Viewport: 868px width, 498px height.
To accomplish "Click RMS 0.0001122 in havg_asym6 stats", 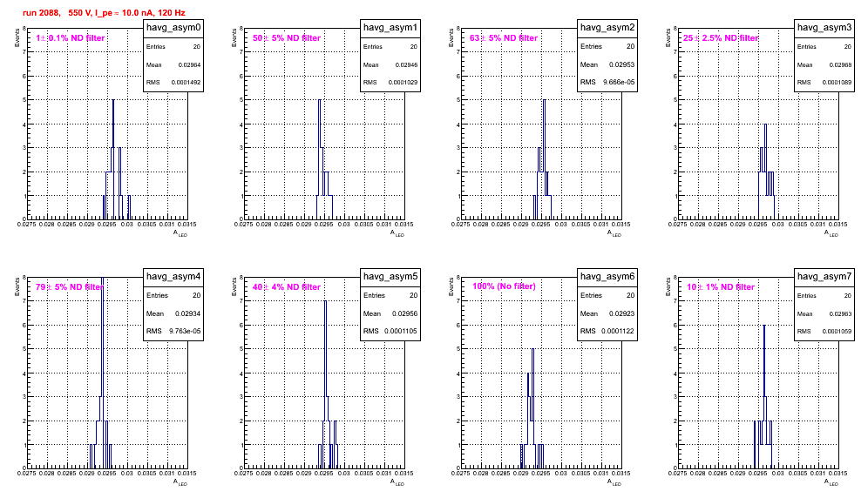I will tap(607, 332).
